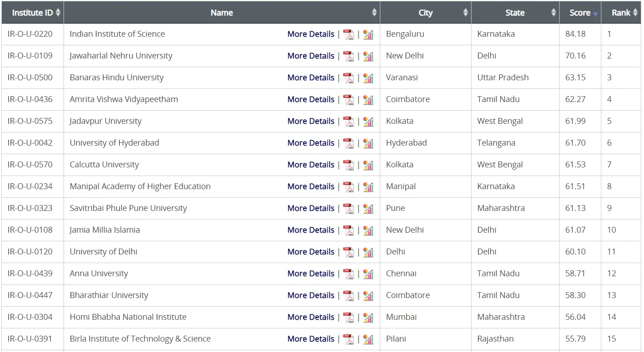View chart icon for Savitribai Phule Pune University
Viewport: 644px width, 352px height.
[x=368, y=209]
